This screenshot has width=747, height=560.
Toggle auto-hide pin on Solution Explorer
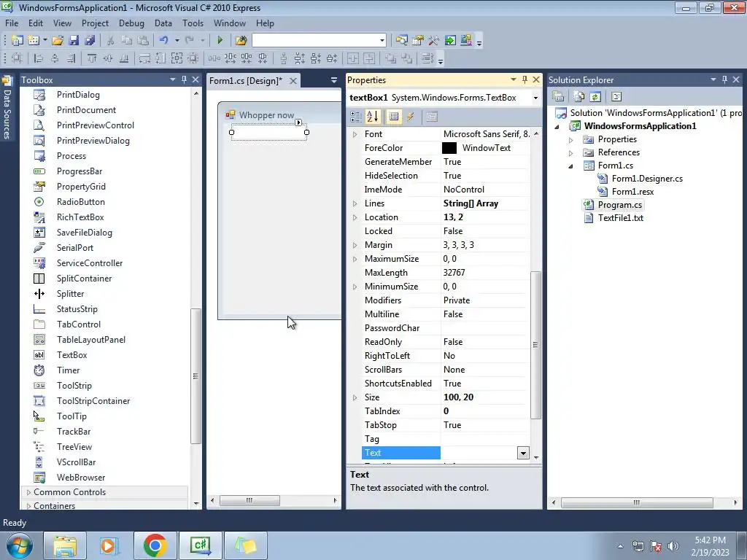pyautogui.click(x=724, y=80)
